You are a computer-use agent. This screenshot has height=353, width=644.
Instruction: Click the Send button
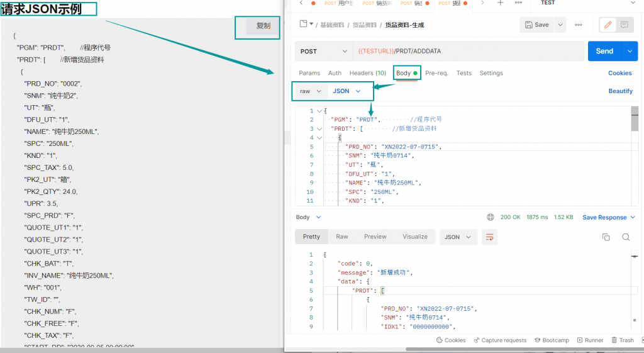point(604,51)
